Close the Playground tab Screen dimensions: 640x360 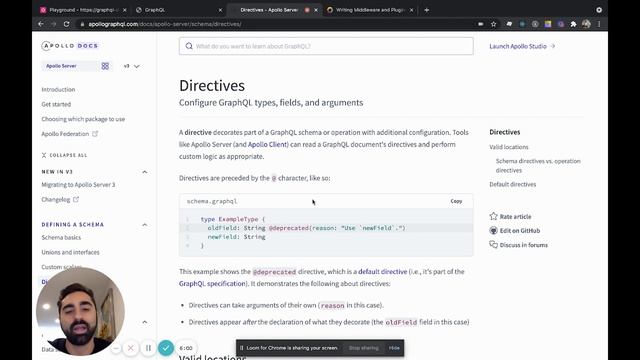tap(124, 10)
